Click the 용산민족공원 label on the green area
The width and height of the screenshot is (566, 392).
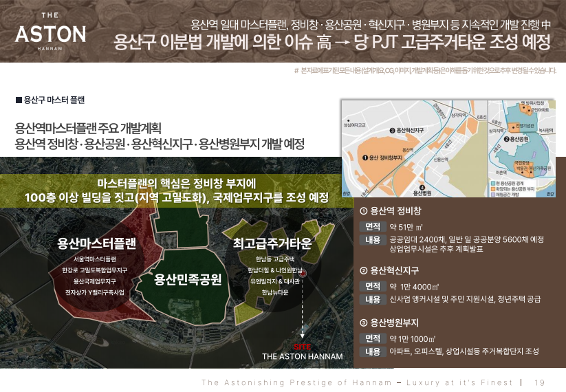[188, 279]
